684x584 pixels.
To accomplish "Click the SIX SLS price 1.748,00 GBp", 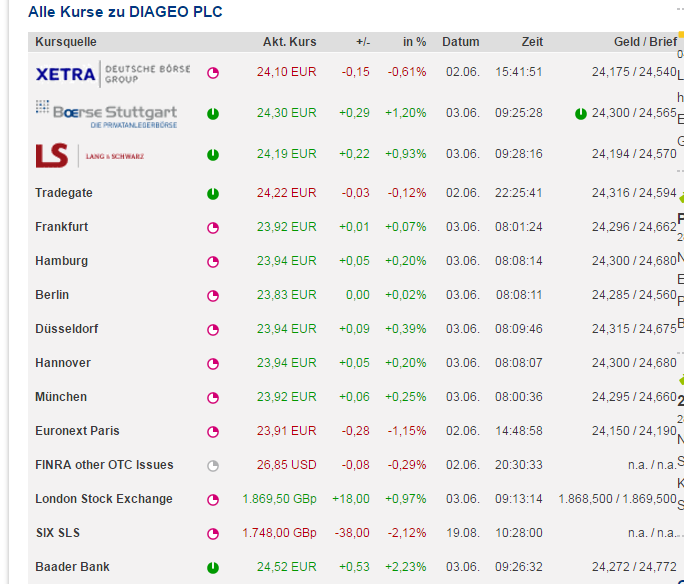I will tap(279, 533).
